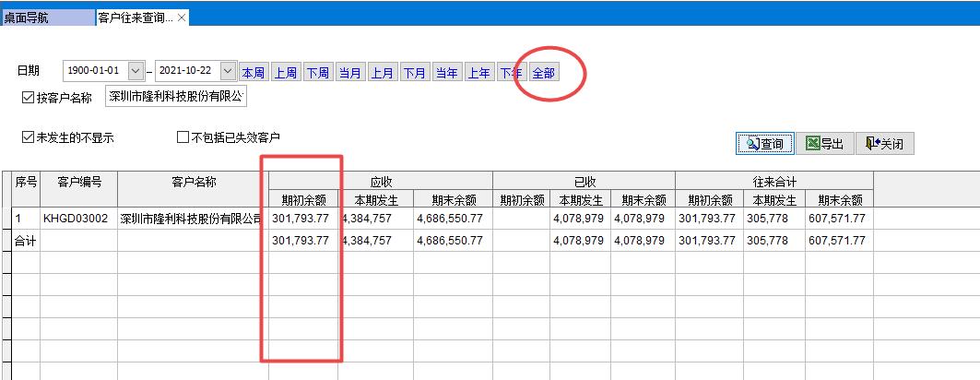Set date range to 本周
This screenshot has height=380, width=980.
click(x=254, y=72)
